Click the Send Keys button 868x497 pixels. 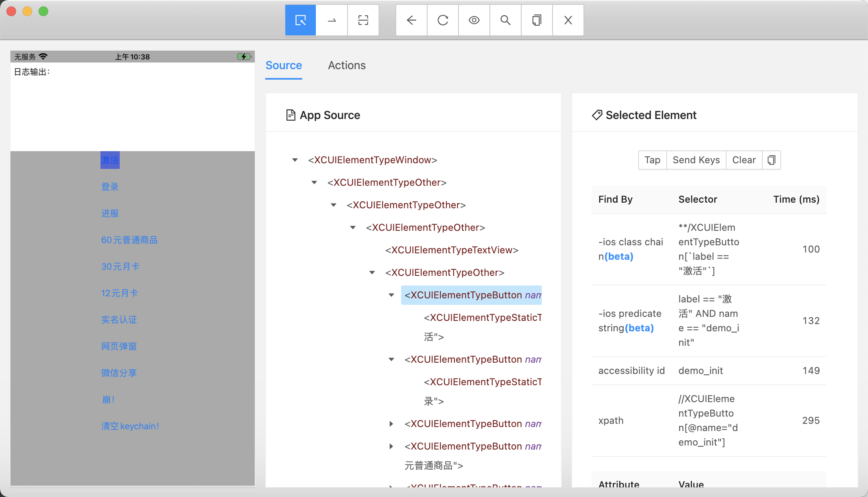(x=696, y=160)
